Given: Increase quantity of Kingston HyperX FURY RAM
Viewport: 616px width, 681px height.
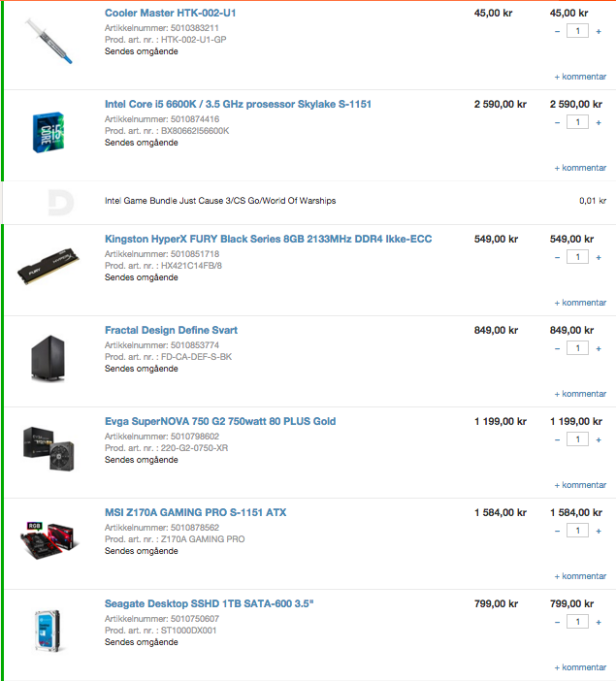Looking at the screenshot, I should pyautogui.click(x=599, y=257).
